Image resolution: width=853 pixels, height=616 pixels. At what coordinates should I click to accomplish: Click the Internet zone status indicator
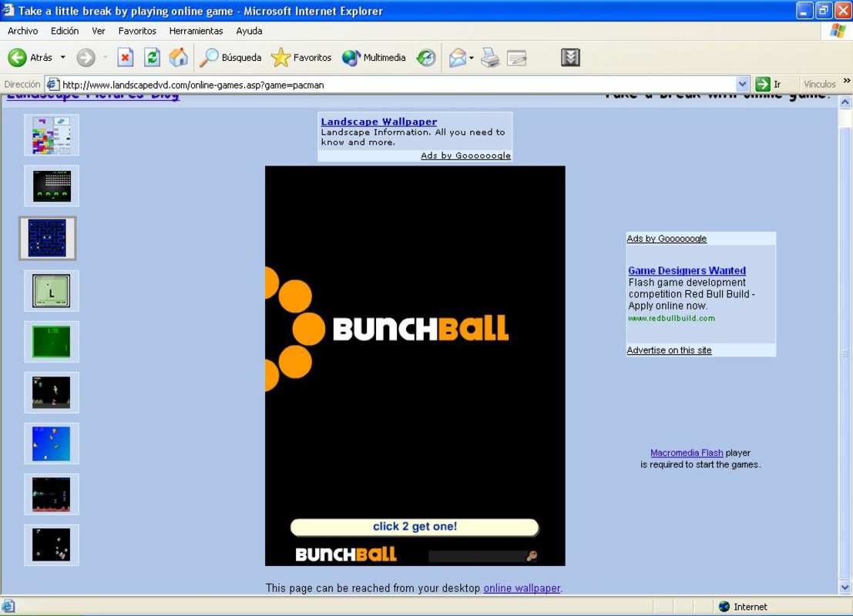click(743, 607)
